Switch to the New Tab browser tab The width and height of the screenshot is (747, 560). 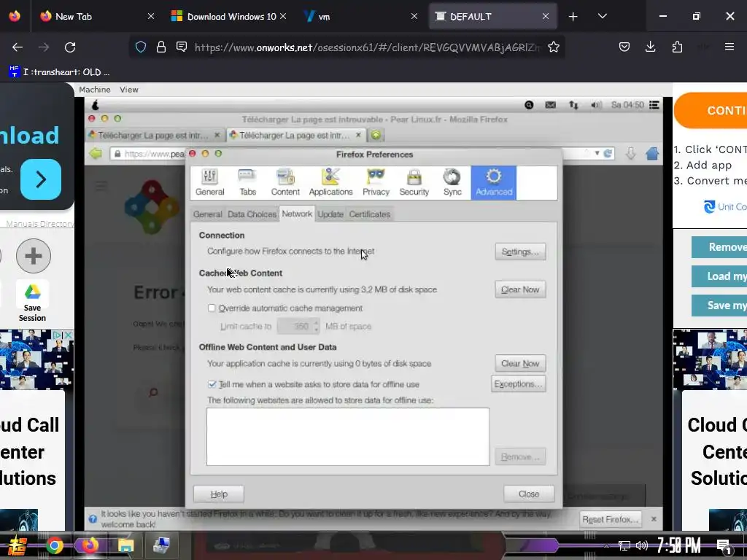click(x=98, y=16)
